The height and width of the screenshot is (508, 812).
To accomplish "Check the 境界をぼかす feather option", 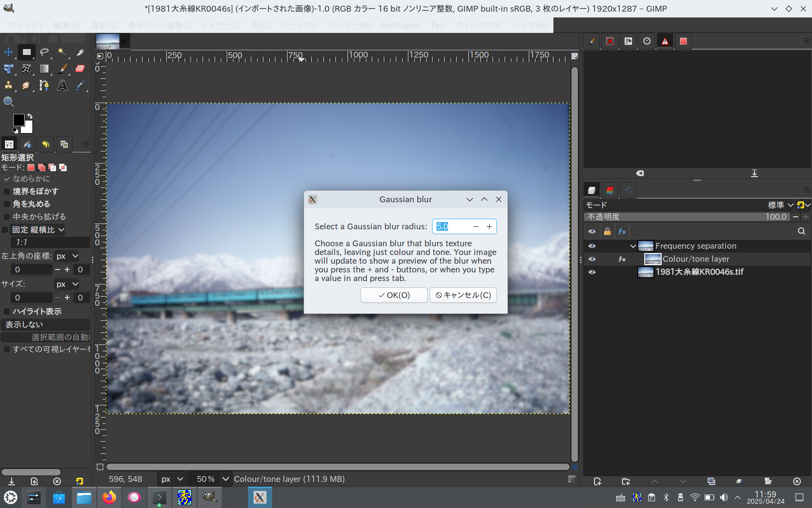I will (x=6, y=192).
